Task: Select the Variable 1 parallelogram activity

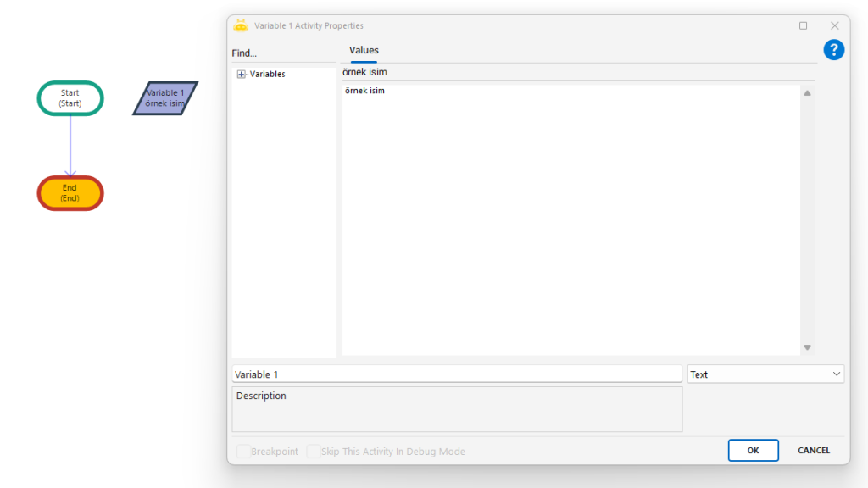Action: coord(165,98)
